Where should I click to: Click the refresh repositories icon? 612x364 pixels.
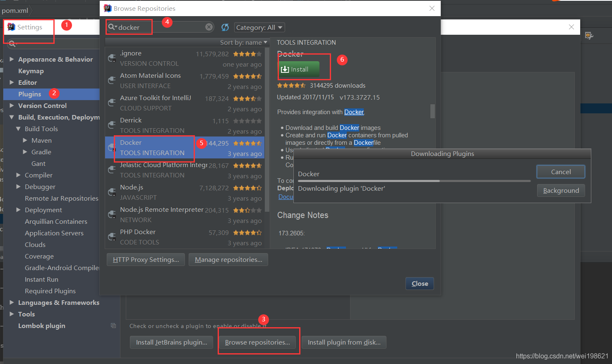(x=225, y=27)
